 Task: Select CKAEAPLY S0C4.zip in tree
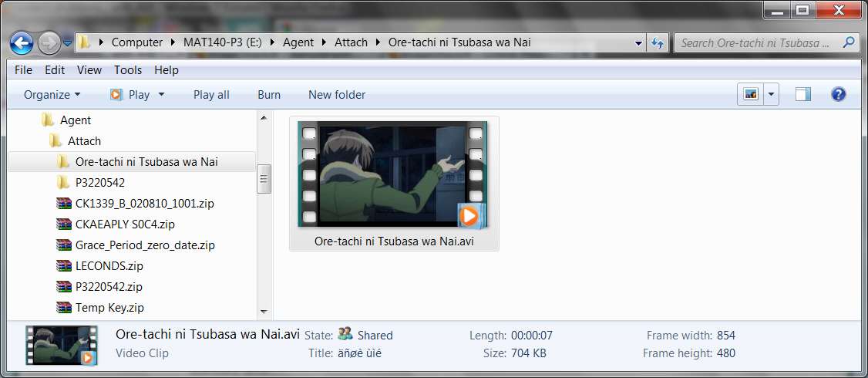[x=125, y=224]
